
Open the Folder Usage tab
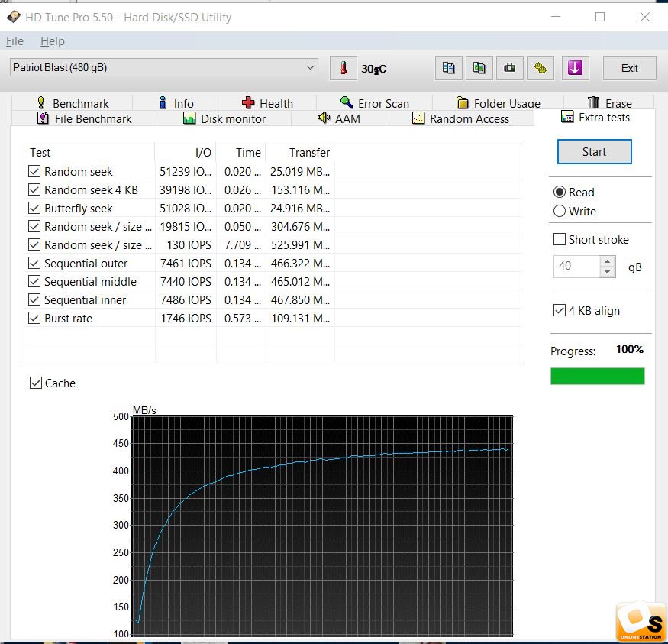pyautogui.click(x=498, y=103)
